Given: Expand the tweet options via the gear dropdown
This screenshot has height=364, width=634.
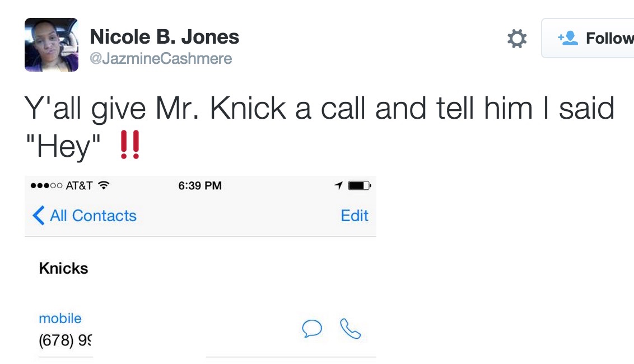Looking at the screenshot, I should pyautogui.click(x=516, y=38).
